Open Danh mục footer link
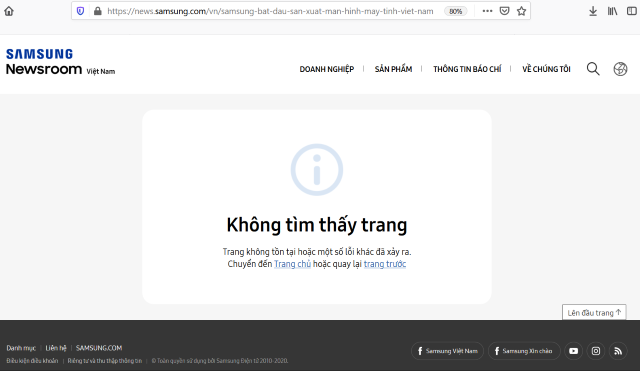 click(21, 348)
